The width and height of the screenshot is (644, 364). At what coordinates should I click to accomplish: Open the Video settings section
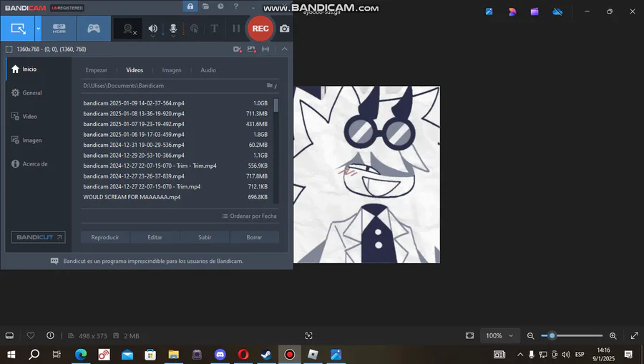(39, 116)
